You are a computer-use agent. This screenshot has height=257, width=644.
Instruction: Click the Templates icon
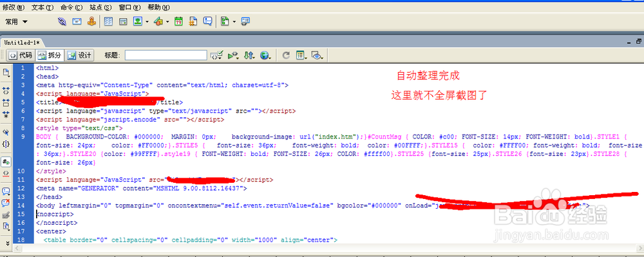(x=225, y=22)
